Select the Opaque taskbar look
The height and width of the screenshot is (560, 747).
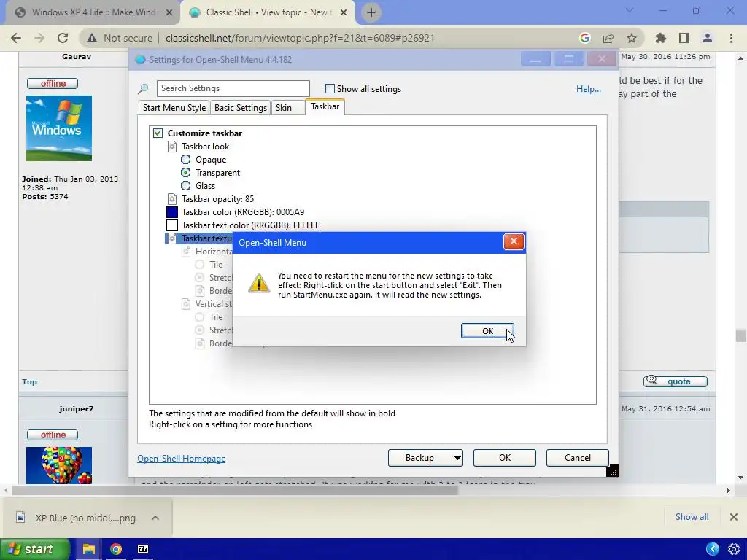tap(185, 160)
